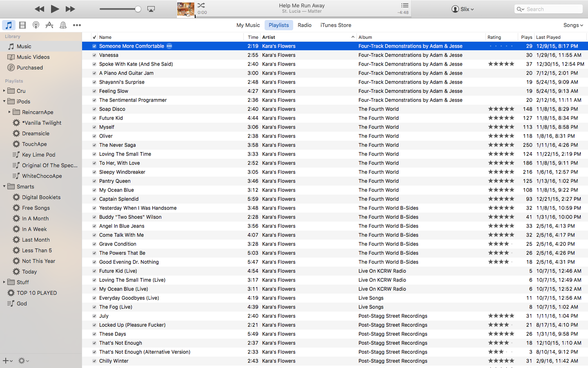Open the Songs view dropdown
The height and width of the screenshot is (368, 588).
coord(573,25)
